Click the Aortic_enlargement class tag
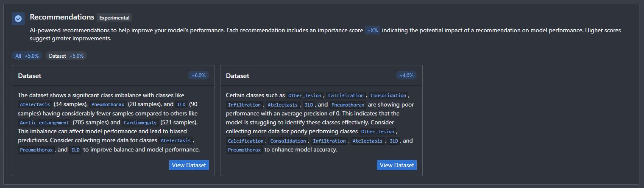 pyautogui.click(x=44, y=123)
